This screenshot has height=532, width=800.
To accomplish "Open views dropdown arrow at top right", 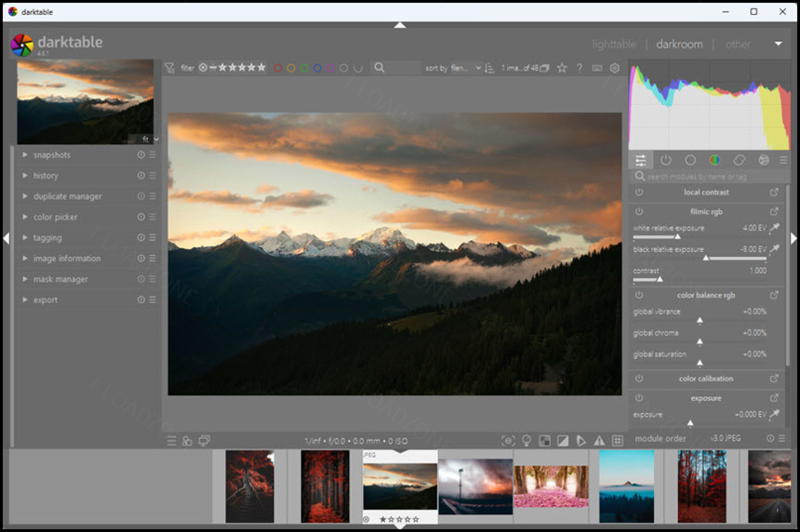I will click(x=778, y=44).
